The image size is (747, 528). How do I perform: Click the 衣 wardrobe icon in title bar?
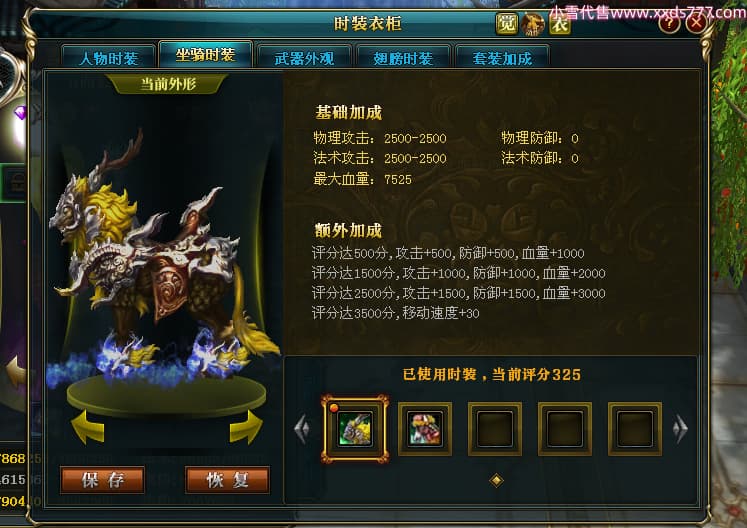560,23
